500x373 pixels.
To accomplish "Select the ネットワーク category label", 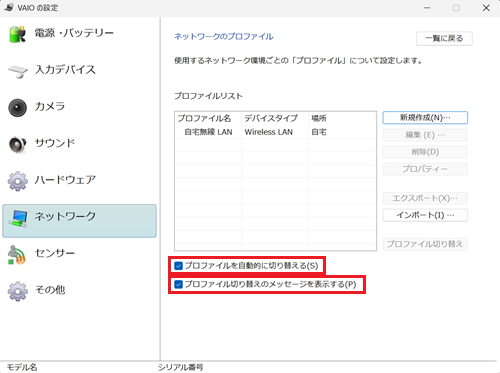I will [x=65, y=216].
